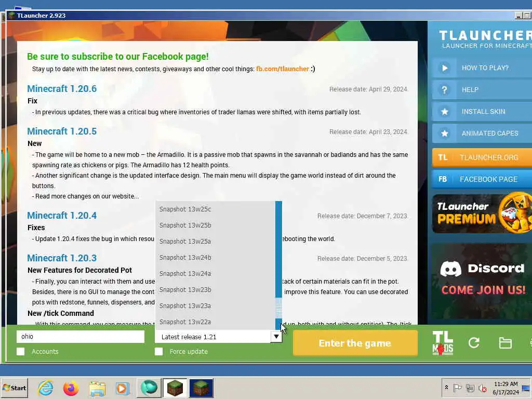Click the refresh arrow icon
532x399 pixels.
tap(474, 343)
